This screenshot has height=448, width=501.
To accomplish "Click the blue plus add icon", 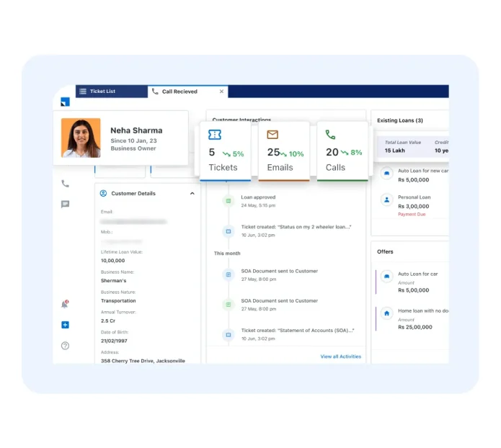I will coord(65,325).
